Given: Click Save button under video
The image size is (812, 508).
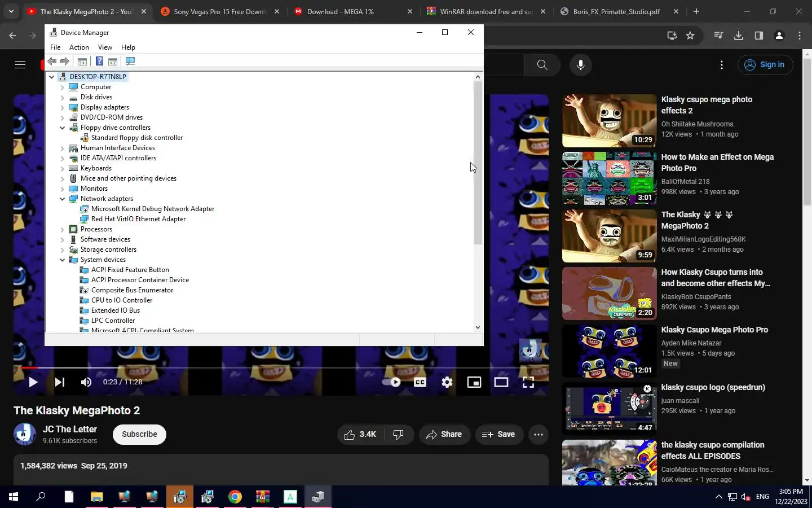Looking at the screenshot, I should [498, 434].
